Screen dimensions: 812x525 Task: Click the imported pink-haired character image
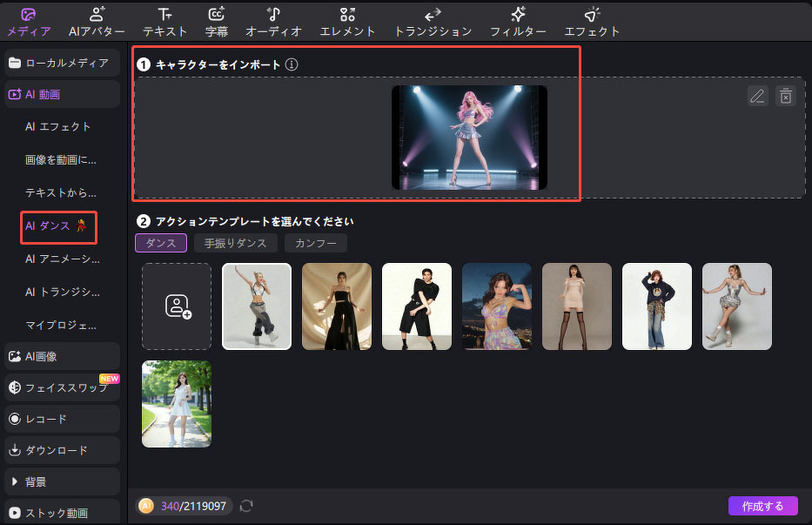(x=469, y=138)
